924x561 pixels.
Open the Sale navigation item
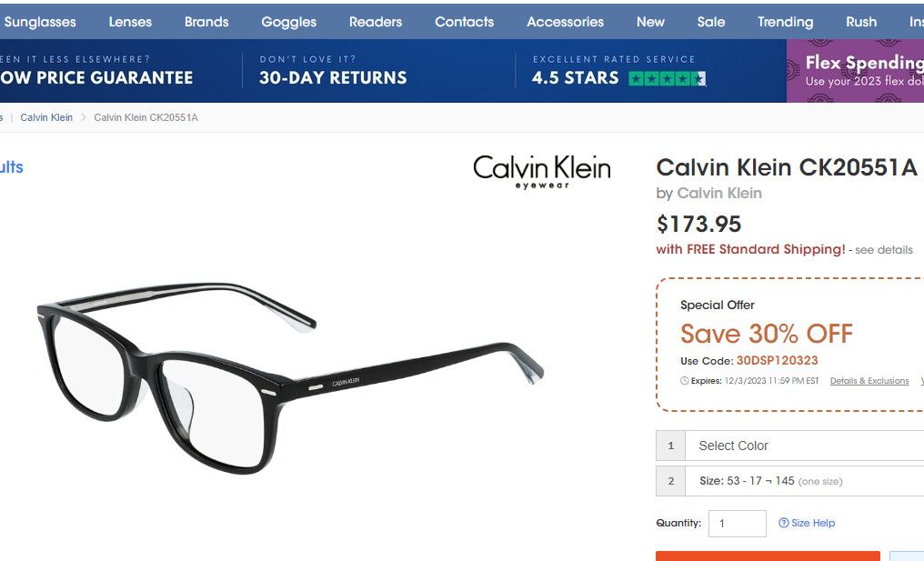point(711,22)
